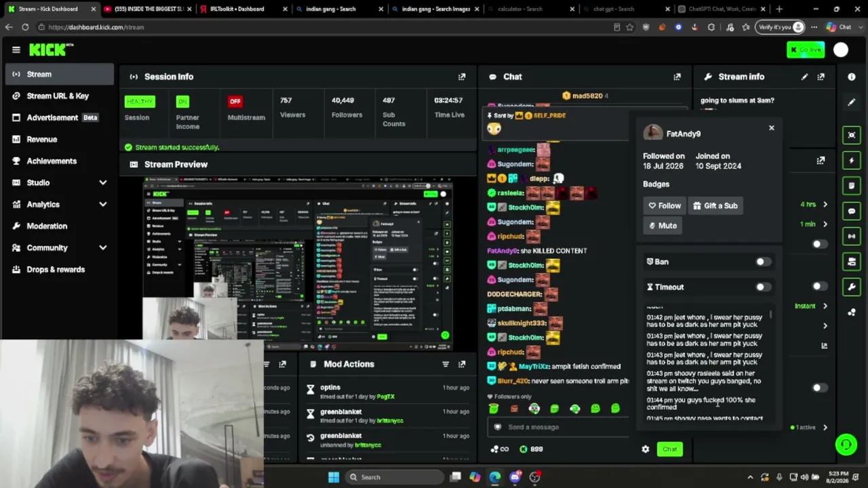Open the profile avatar in top-right corner

pyautogui.click(x=841, y=49)
